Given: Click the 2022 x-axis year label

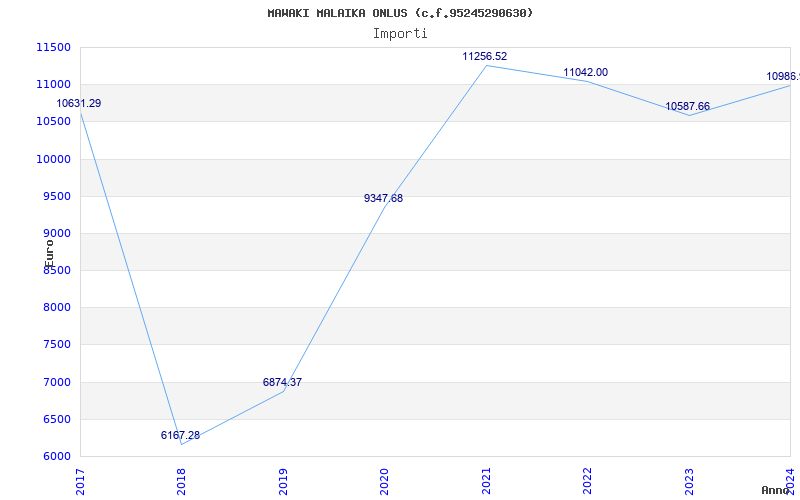Looking at the screenshot, I should [x=587, y=481].
